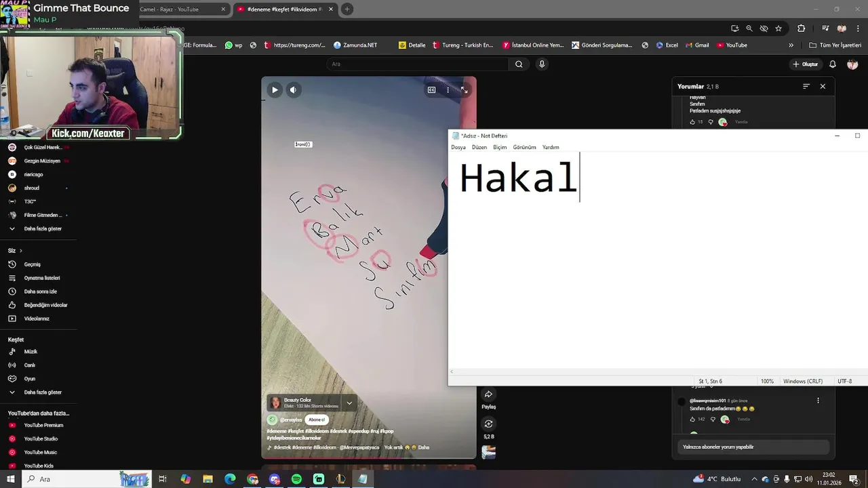The width and height of the screenshot is (868, 488).
Task: Play the YouTube Short video
Action: point(275,89)
